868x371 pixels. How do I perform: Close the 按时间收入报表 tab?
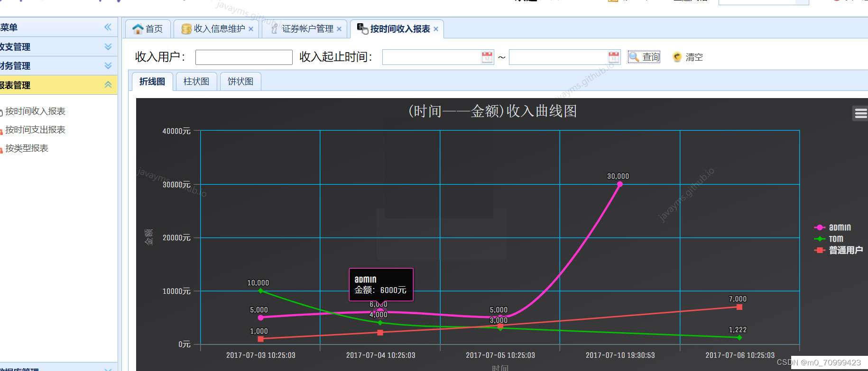[436, 29]
